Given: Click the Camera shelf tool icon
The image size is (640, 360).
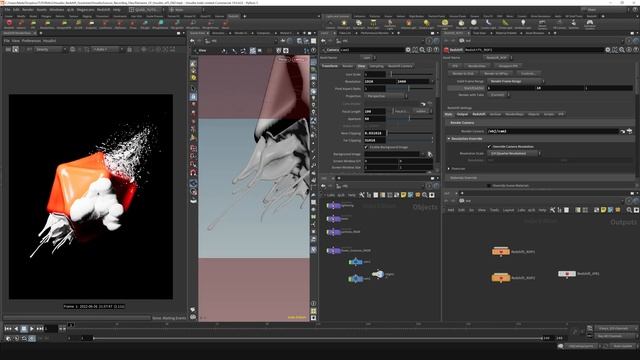Looking at the screenshot, I should [330, 24].
